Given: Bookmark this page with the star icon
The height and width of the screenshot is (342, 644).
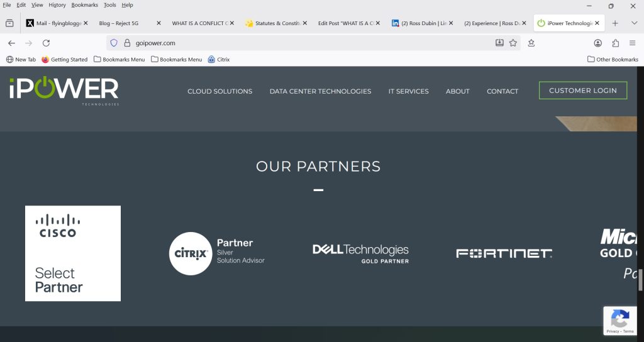Looking at the screenshot, I should (x=513, y=43).
